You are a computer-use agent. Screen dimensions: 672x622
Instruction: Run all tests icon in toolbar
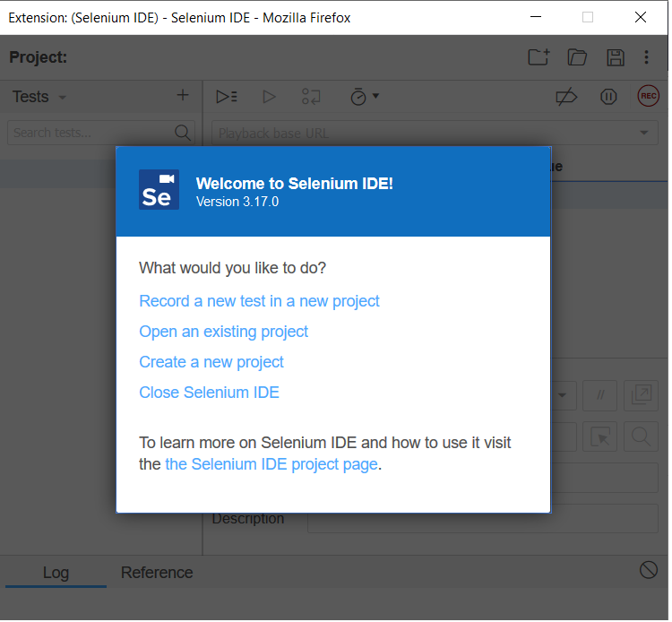click(x=227, y=97)
